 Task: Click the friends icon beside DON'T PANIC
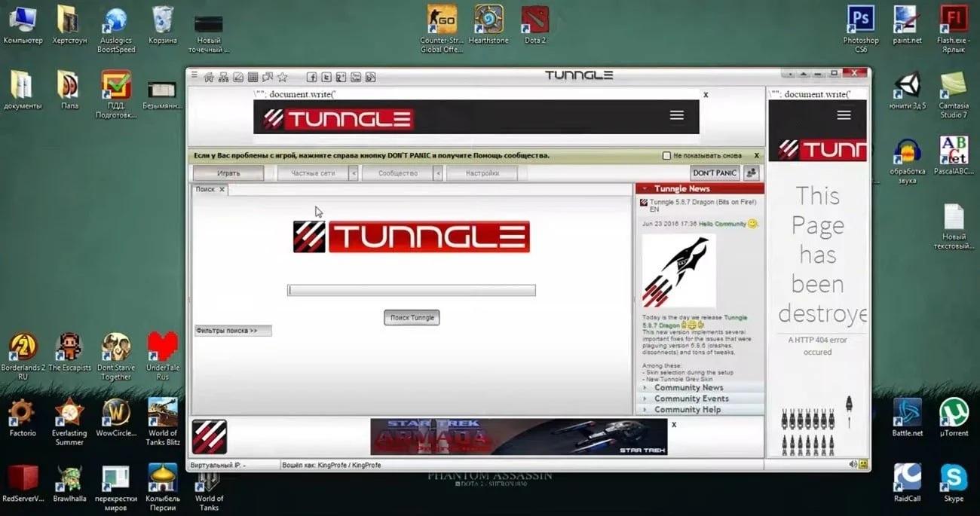pyautogui.click(x=751, y=173)
